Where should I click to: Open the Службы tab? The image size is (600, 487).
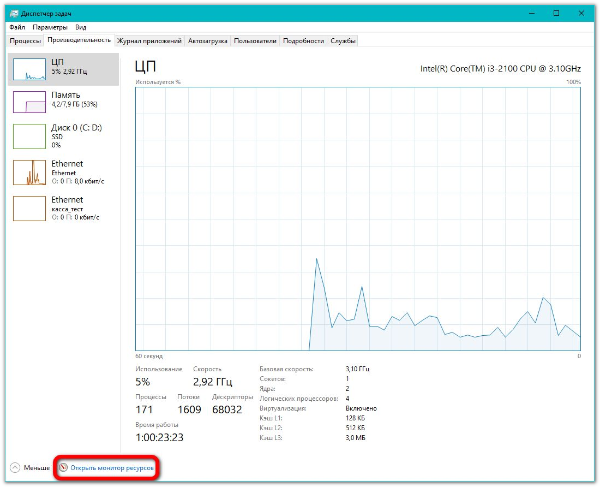[344, 41]
